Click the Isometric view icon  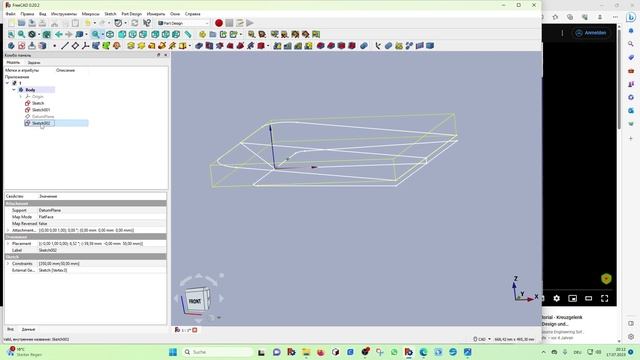[x=110, y=35]
